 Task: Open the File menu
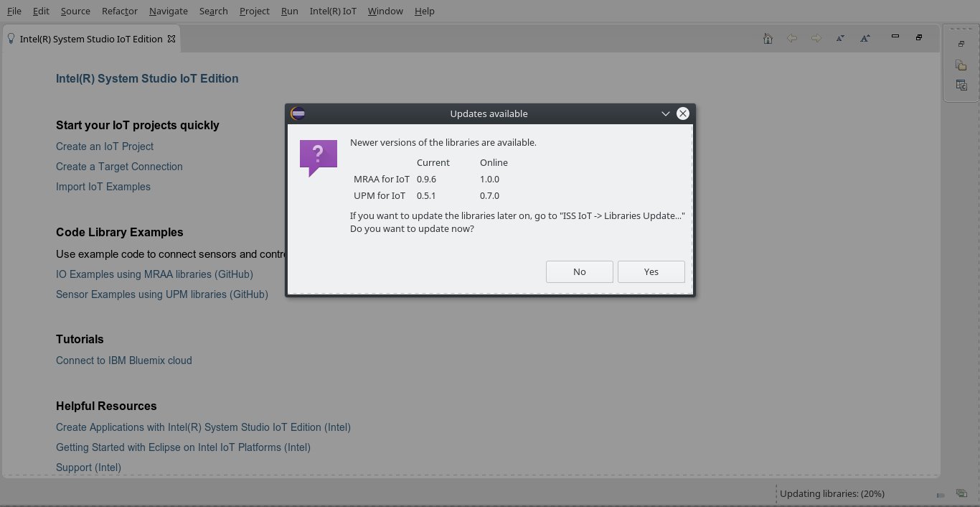click(x=14, y=11)
